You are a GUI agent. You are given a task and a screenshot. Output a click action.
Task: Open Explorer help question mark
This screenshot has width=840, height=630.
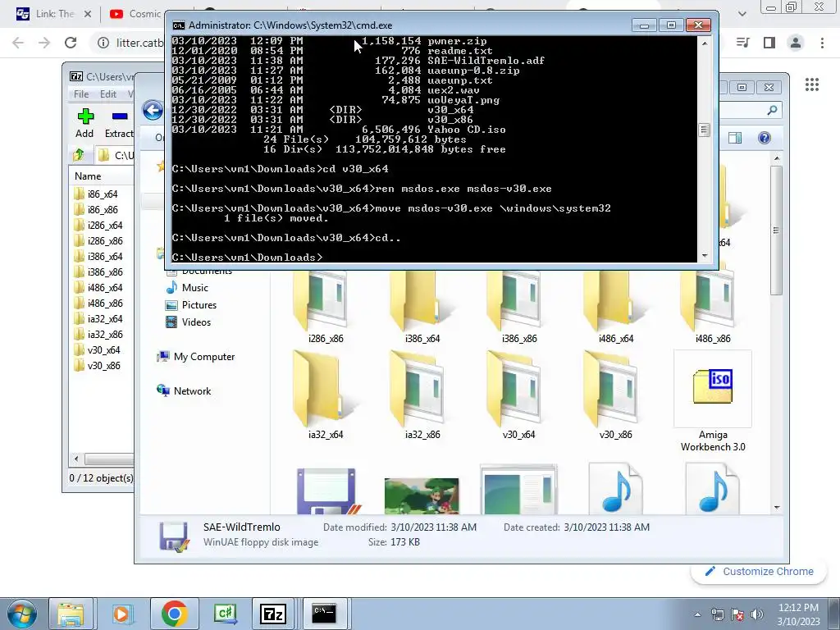tap(765, 138)
